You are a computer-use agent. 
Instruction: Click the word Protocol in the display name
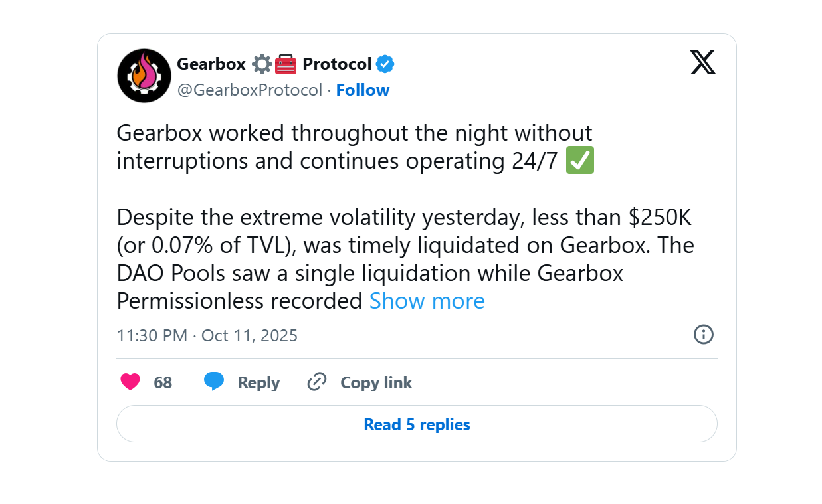point(337,64)
